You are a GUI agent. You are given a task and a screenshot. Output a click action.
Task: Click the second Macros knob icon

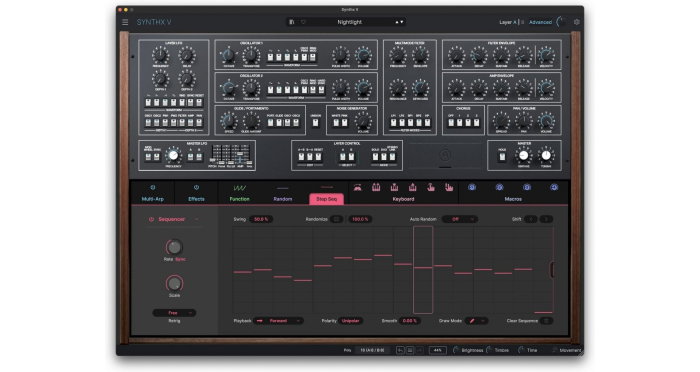click(500, 188)
